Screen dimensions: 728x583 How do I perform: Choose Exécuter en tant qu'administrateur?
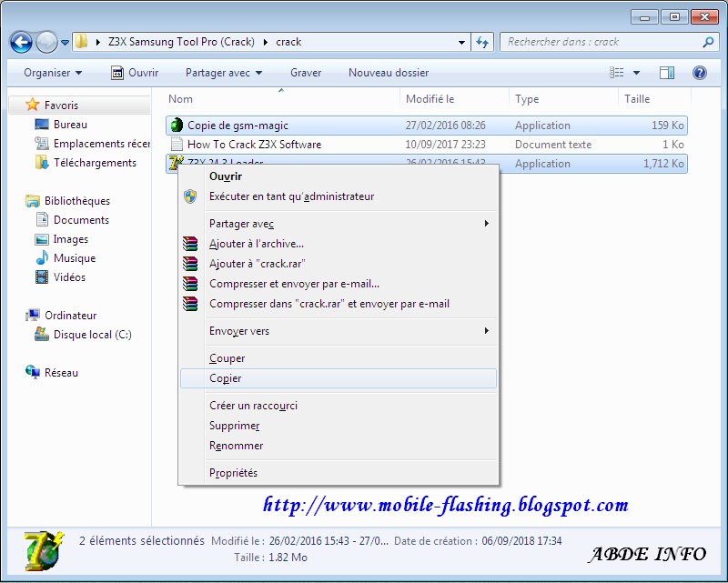(339, 196)
